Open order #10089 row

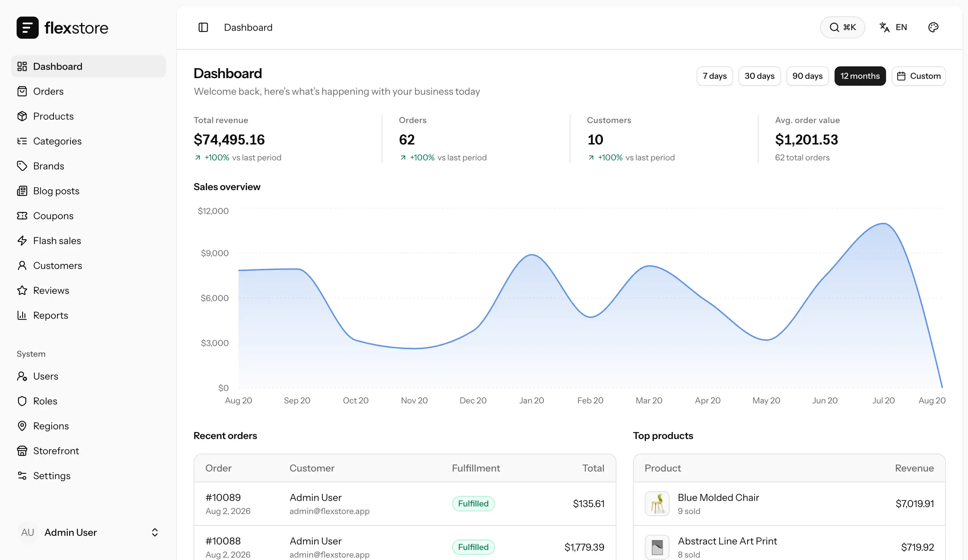click(x=405, y=504)
